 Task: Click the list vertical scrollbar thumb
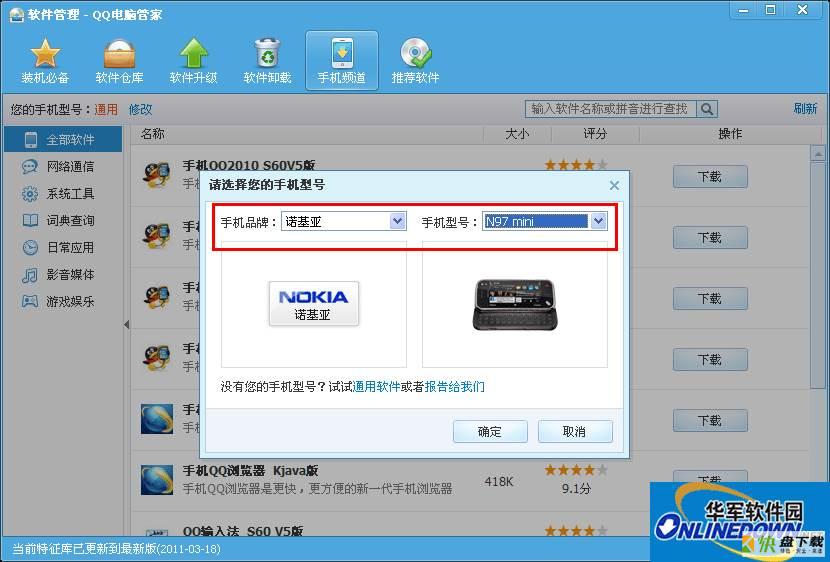coord(817,275)
